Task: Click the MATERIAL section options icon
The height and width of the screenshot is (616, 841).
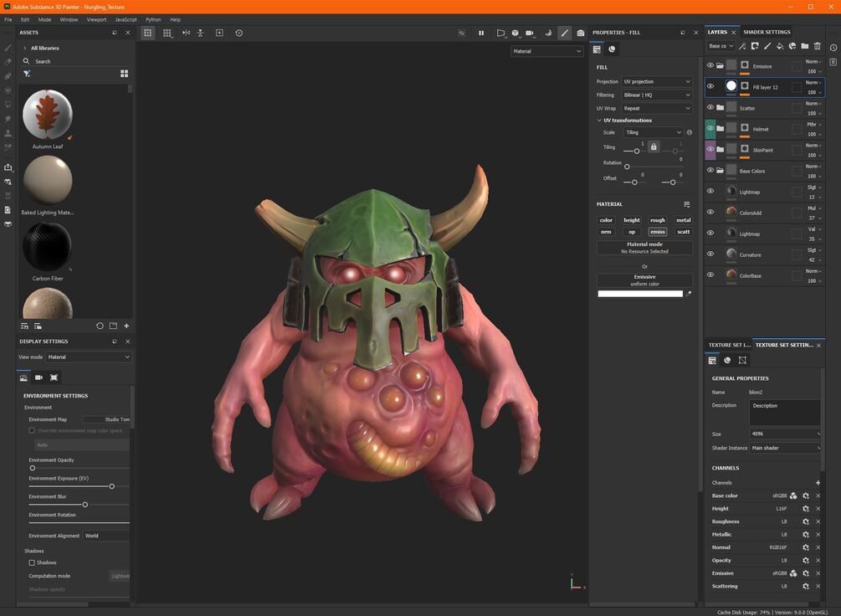Action: pyautogui.click(x=686, y=204)
